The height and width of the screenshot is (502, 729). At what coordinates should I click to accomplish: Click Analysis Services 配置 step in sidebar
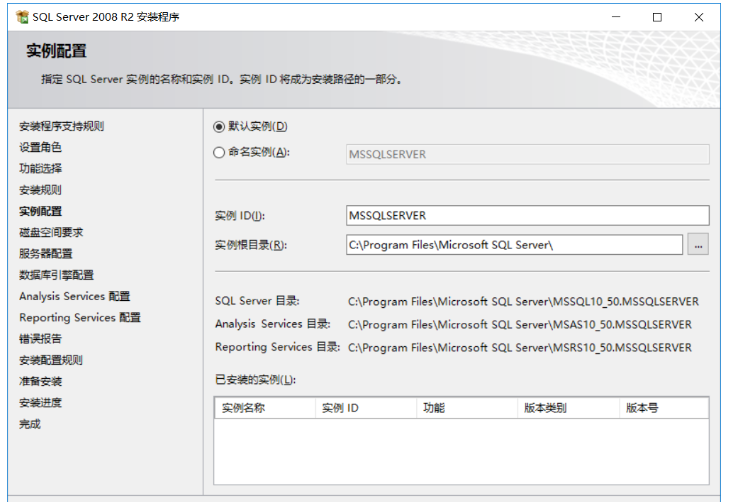(x=74, y=297)
